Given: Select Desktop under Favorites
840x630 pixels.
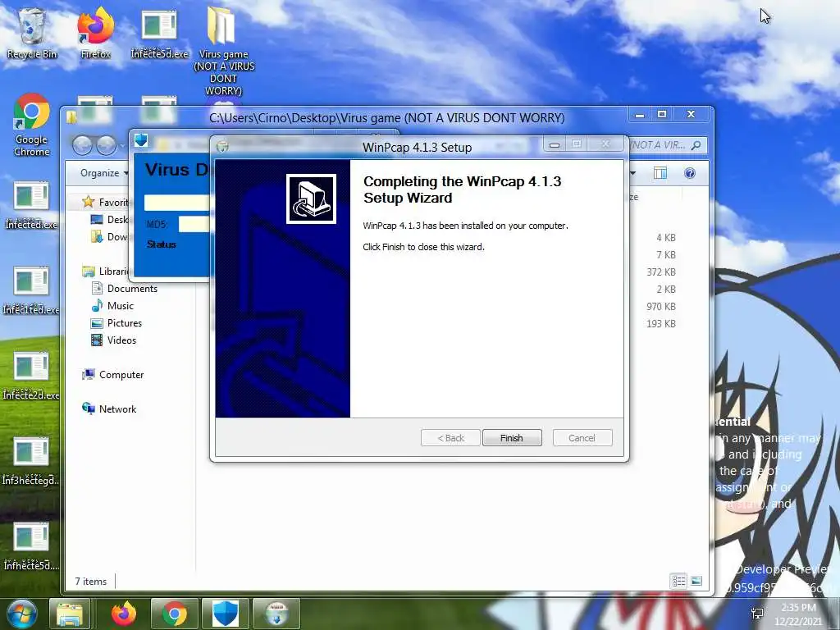Looking at the screenshot, I should tap(110, 219).
